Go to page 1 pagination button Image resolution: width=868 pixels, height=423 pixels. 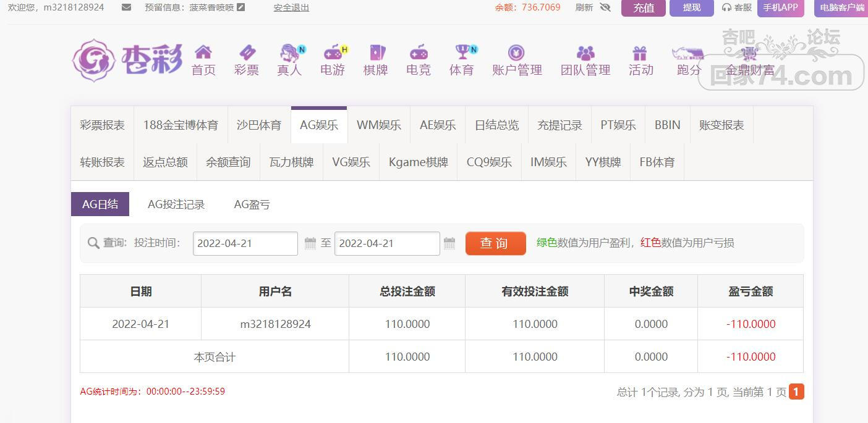[x=796, y=392]
